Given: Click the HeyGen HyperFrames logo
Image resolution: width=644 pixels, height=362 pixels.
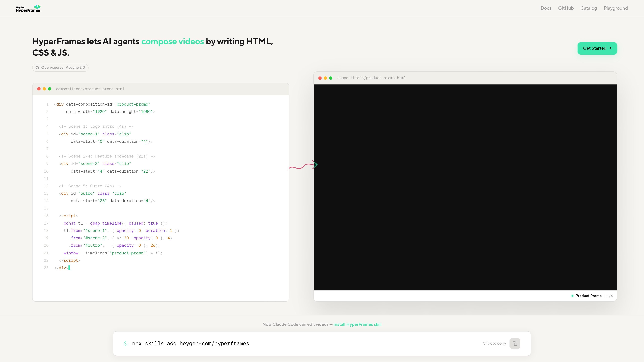Looking at the screenshot, I should [28, 9].
